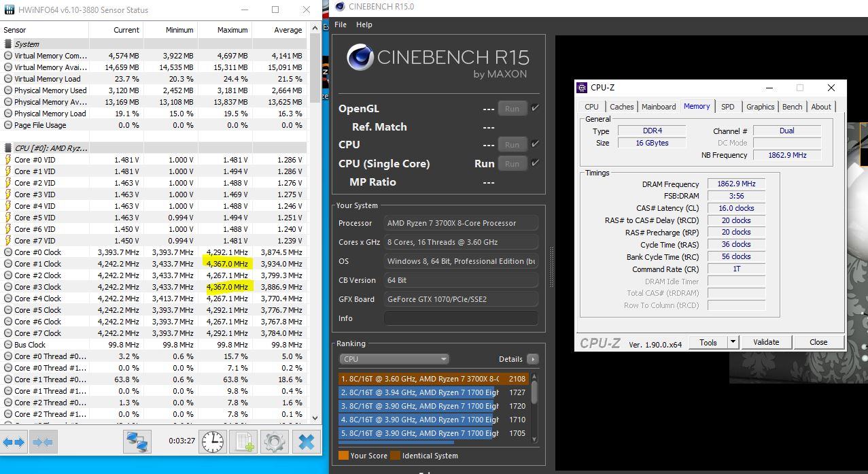Open HWiNFO remote network monitors icon
Image resolution: width=868 pixels, height=474 pixels.
[137, 442]
